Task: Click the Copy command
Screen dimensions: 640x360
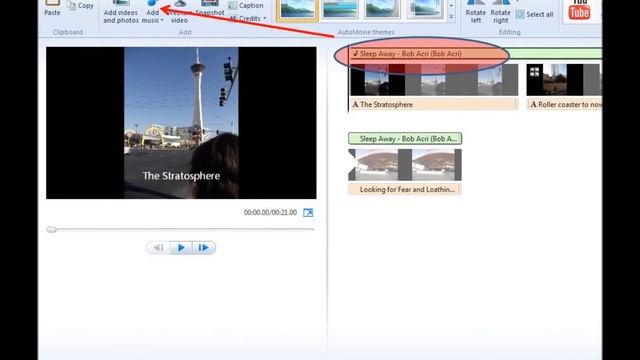Action: coord(81,6)
